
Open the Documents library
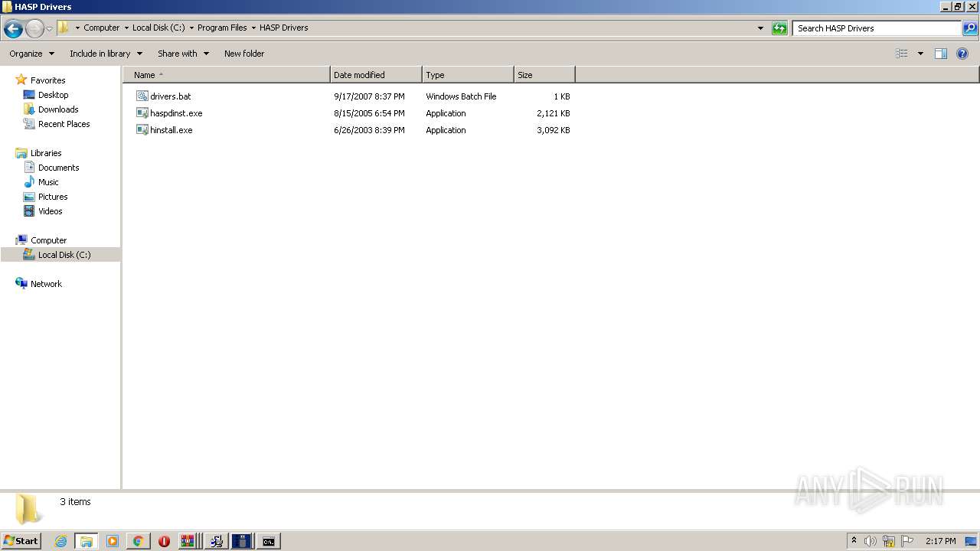tap(58, 168)
